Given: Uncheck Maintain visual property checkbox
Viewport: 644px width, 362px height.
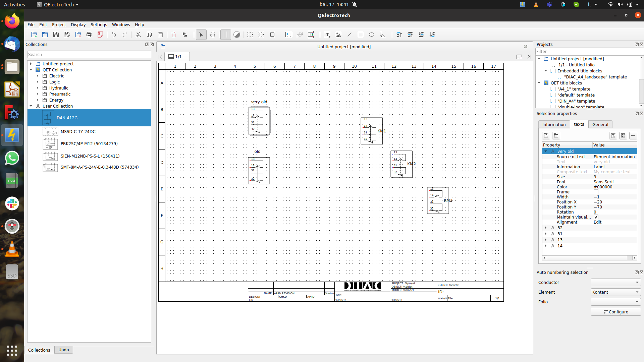Looking at the screenshot, I should click(596, 217).
